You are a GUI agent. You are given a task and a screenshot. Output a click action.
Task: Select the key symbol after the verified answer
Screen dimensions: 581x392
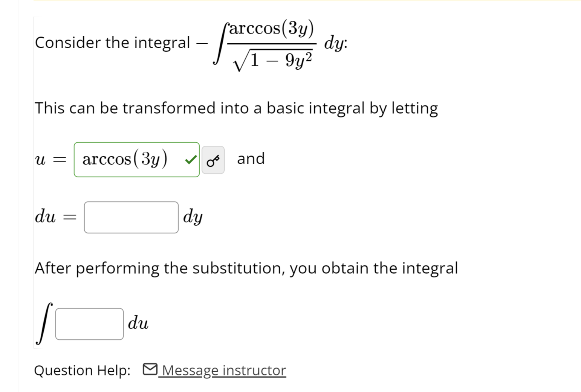pos(213,160)
